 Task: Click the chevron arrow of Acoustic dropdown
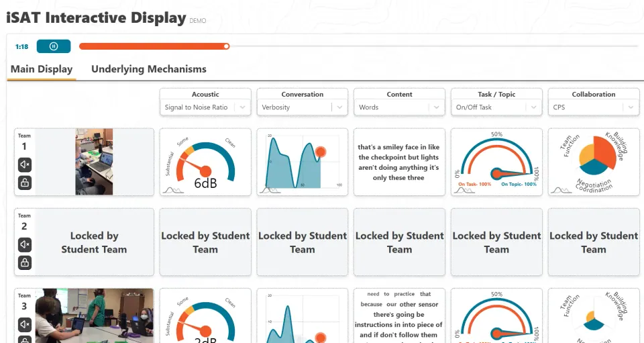(242, 107)
